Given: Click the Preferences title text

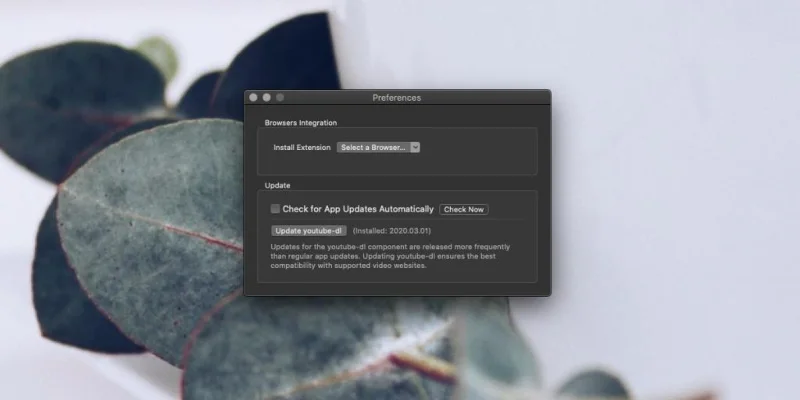Looking at the screenshot, I should [396, 98].
